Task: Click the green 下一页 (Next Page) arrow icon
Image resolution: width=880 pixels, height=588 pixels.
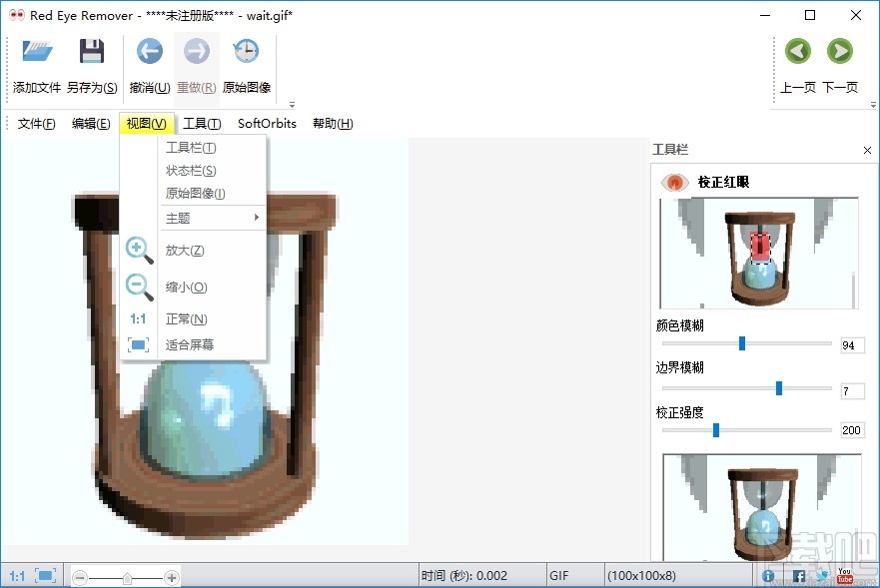Action: [x=839, y=51]
